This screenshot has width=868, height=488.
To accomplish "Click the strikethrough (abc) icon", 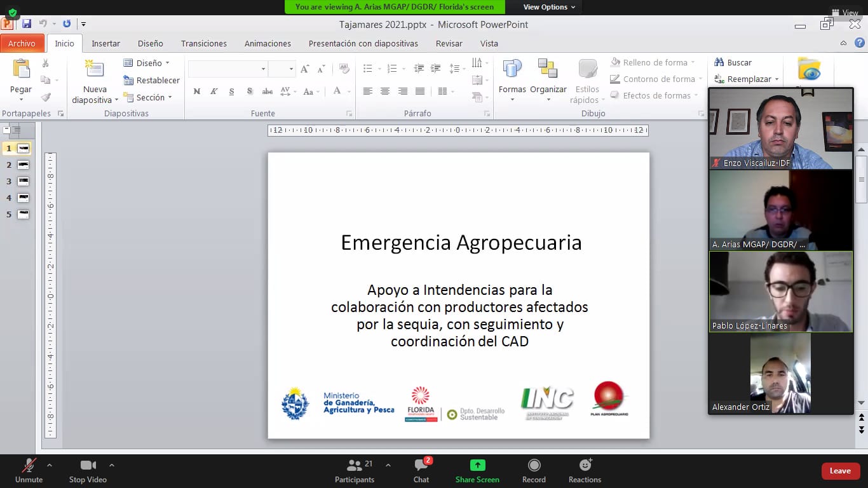I will 267,91.
